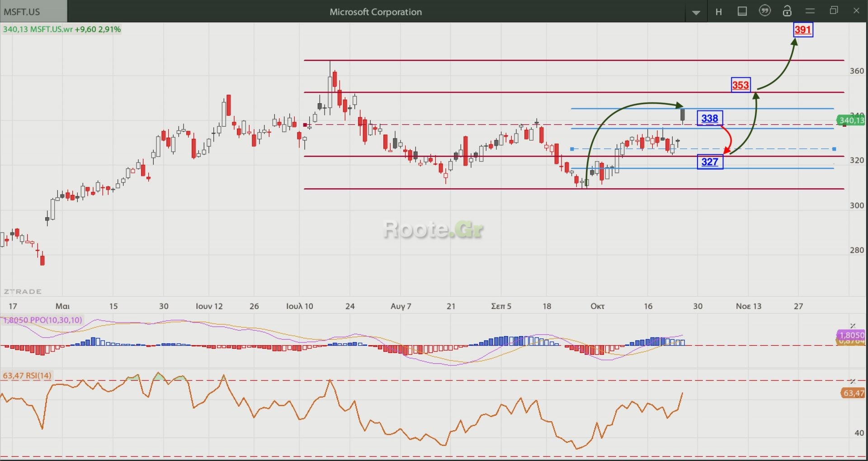
Task: Click the 340,13 MSFT.US.wr quote label
Action: (61, 29)
